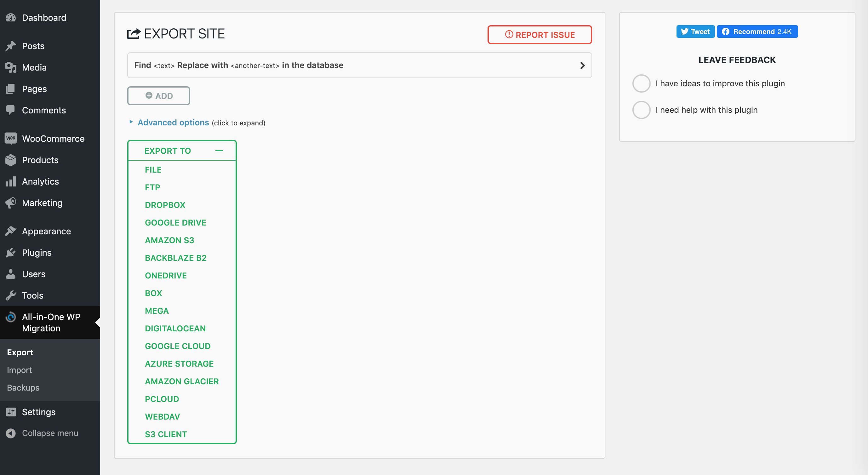The width and height of the screenshot is (868, 475).
Task: Click the Comments speech-bubble icon
Action: (x=10, y=110)
